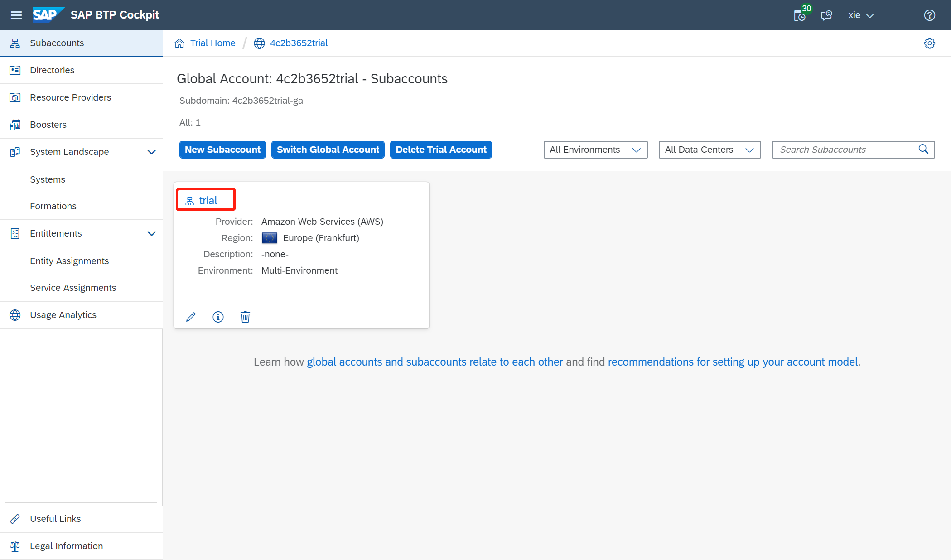Open the feedback chat icon
The image size is (951, 560).
point(826,15)
